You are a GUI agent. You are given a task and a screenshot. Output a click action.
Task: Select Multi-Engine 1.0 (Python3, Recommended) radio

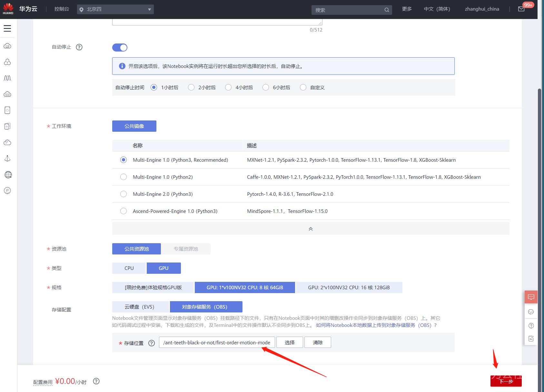coord(124,160)
